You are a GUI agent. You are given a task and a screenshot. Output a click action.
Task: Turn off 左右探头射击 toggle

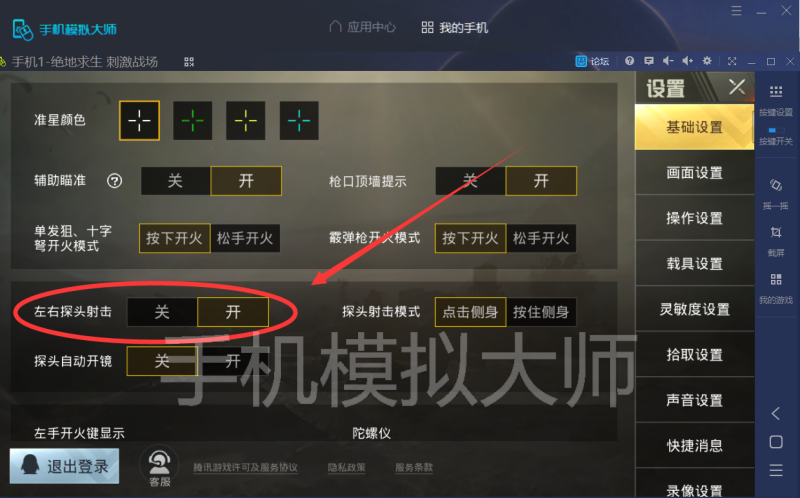[162, 312]
